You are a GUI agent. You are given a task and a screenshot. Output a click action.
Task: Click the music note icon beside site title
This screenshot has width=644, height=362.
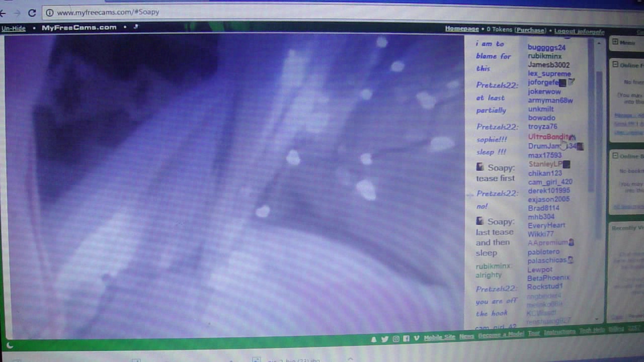point(136,27)
